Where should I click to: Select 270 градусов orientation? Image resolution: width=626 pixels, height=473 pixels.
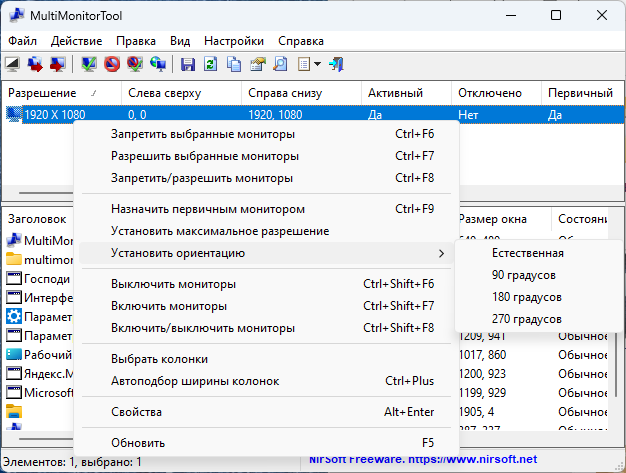[539, 319]
